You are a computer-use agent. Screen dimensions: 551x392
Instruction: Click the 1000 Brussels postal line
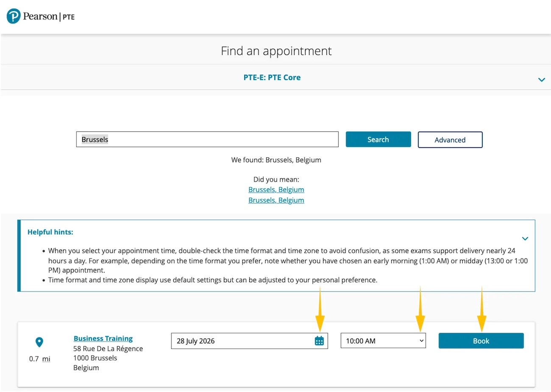click(x=95, y=358)
